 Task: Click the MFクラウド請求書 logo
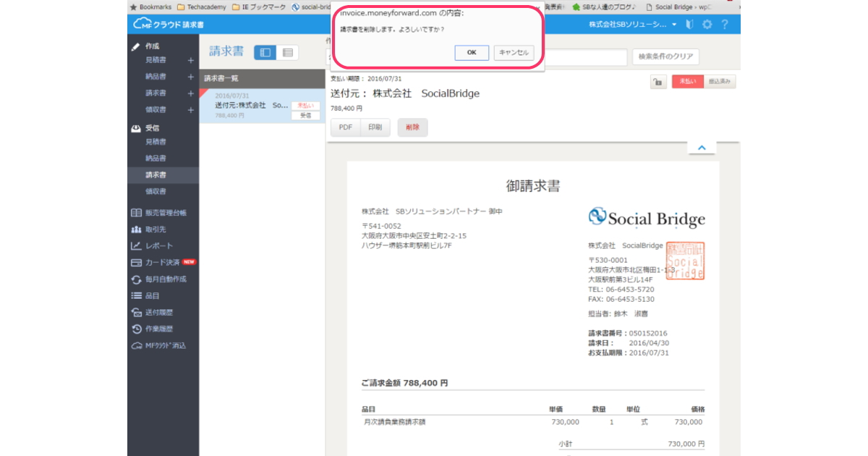pyautogui.click(x=169, y=25)
